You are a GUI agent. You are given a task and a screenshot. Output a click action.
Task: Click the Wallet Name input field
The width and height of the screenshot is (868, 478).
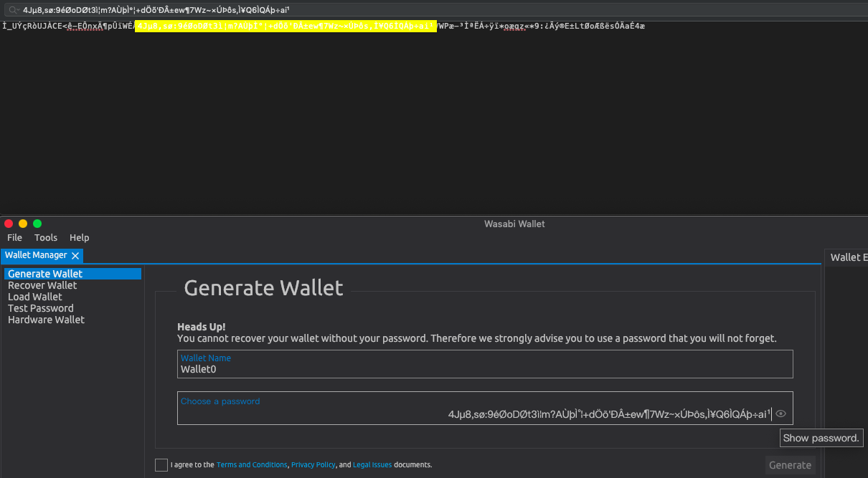tap(485, 364)
